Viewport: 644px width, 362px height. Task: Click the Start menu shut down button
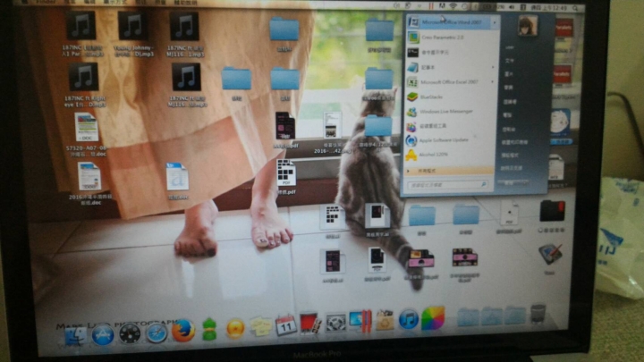(x=509, y=183)
